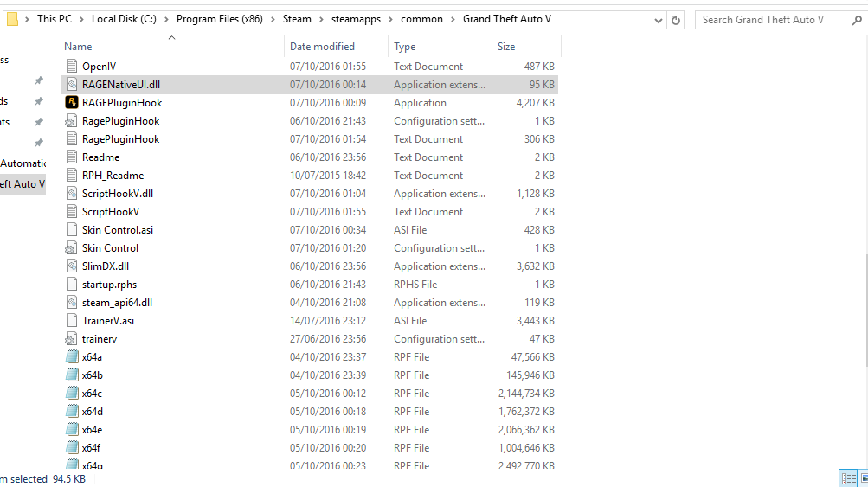This screenshot has height=487, width=868.
Task: Click the Skin Control.asi file icon
Action: (x=72, y=230)
